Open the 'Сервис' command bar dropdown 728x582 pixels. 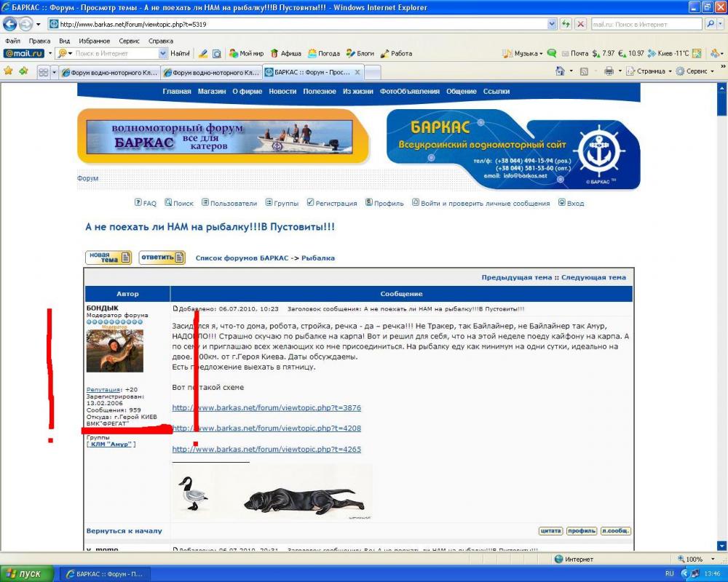pos(696,71)
